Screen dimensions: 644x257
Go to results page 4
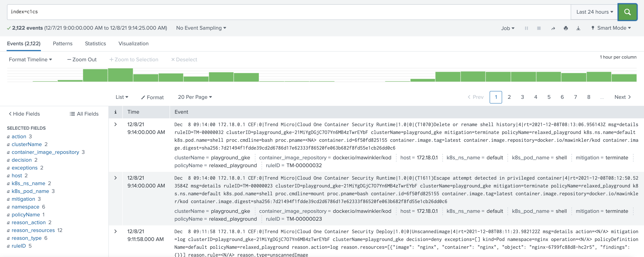535,97
